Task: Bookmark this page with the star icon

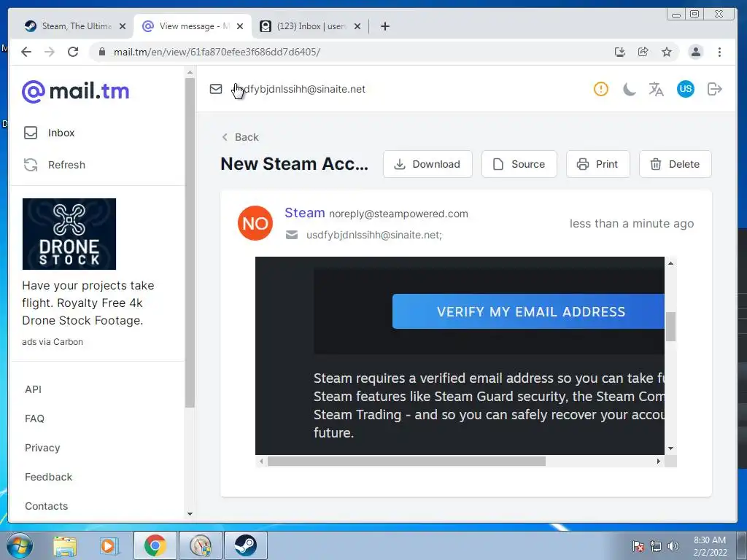Action: [667, 52]
